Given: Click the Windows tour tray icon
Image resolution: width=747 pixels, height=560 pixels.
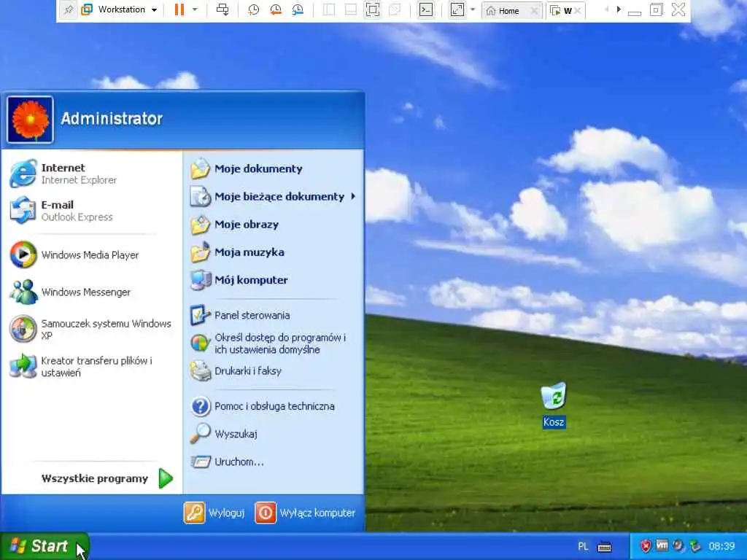Looking at the screenshot, I should [x=678, y=545].
